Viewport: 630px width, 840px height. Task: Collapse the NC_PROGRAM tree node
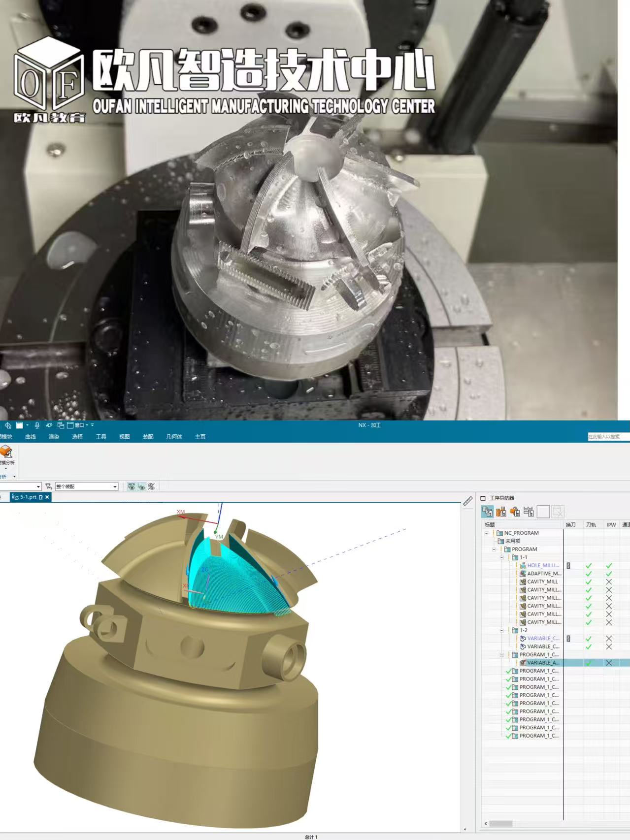point(487,533)
